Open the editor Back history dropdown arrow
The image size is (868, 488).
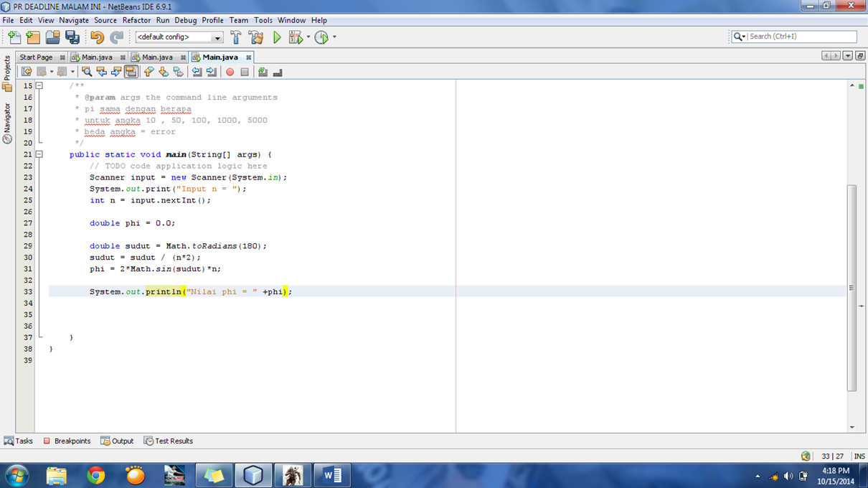[x=51, y=72]
